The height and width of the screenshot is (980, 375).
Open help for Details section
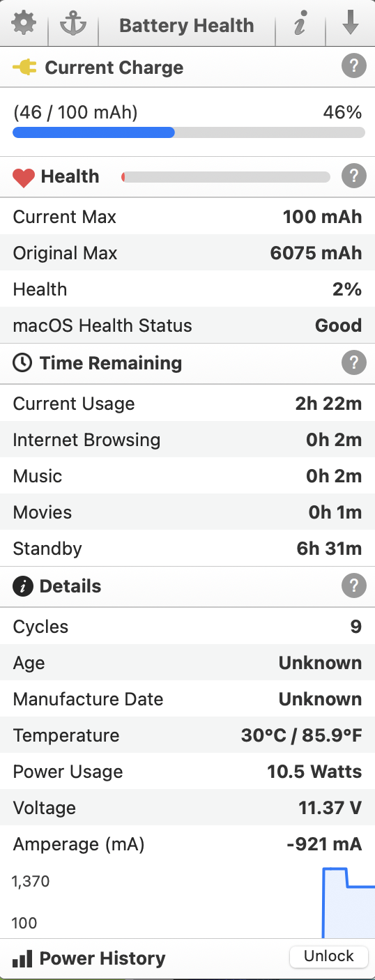tap(354, 585)
